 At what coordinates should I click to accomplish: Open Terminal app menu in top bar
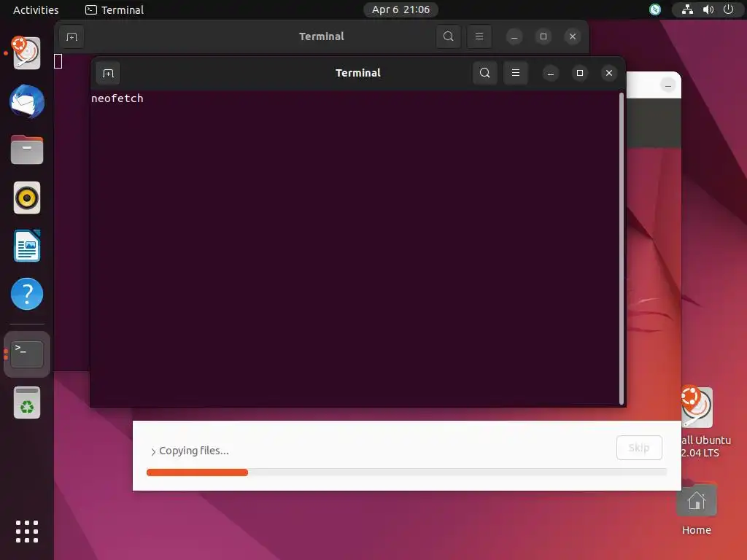coord(115,9)
